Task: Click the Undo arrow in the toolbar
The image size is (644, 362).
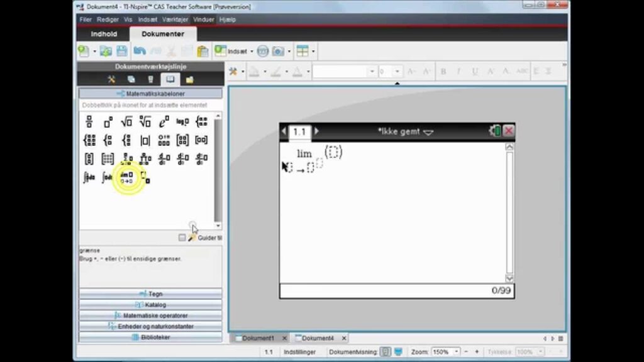Action: [x=140, y=52]
